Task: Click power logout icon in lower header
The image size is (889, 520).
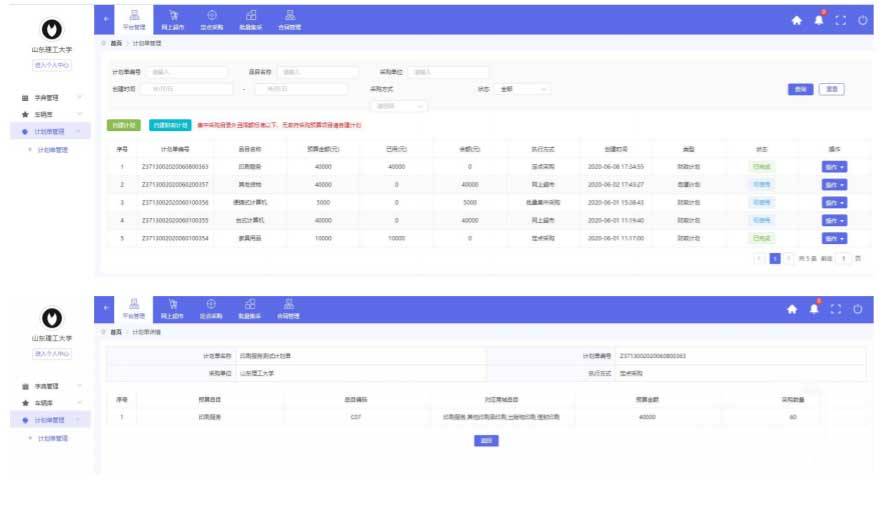Action: coord(864,310)
